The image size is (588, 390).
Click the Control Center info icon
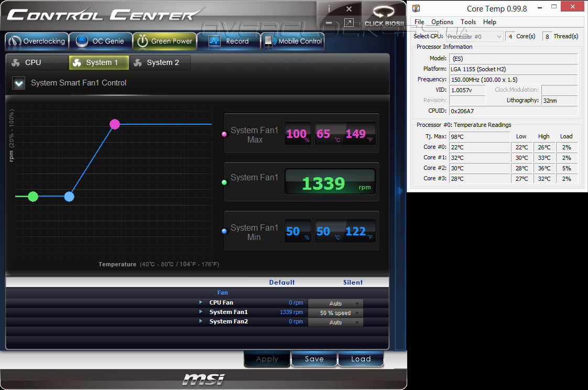(329, 8)
